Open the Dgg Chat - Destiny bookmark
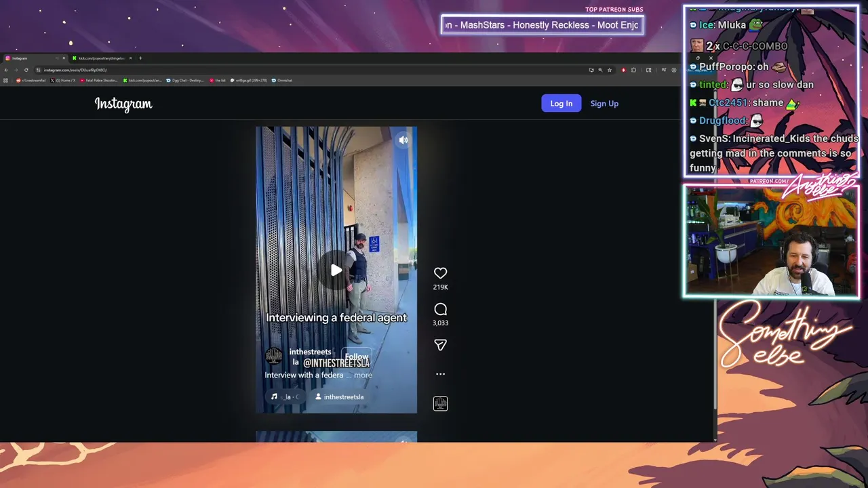Image resolution: width=868 pixels, height=488 pixels. tap(185, 81)
